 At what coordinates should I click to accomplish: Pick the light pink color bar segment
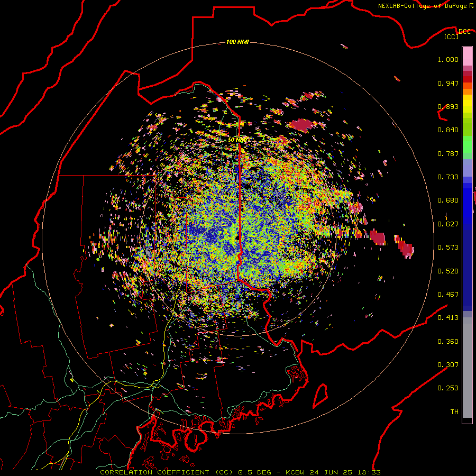pos(467,57)
